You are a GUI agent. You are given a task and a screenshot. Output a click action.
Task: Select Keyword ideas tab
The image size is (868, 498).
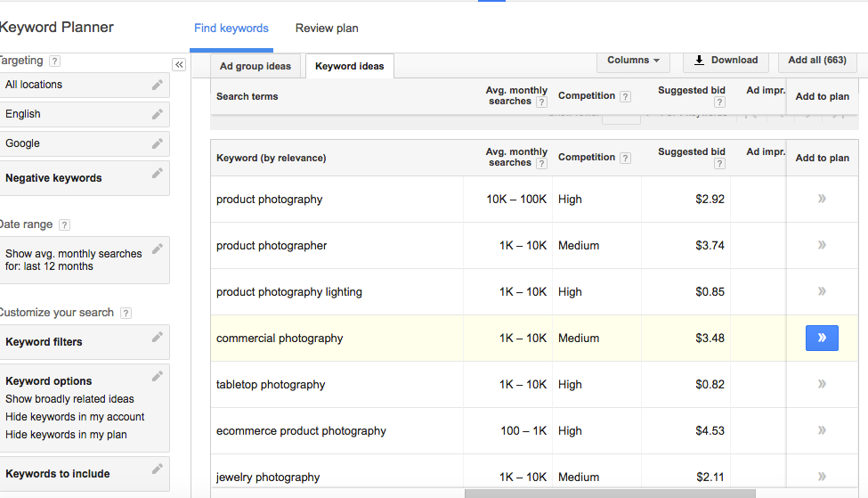click(x=349, y=66)
